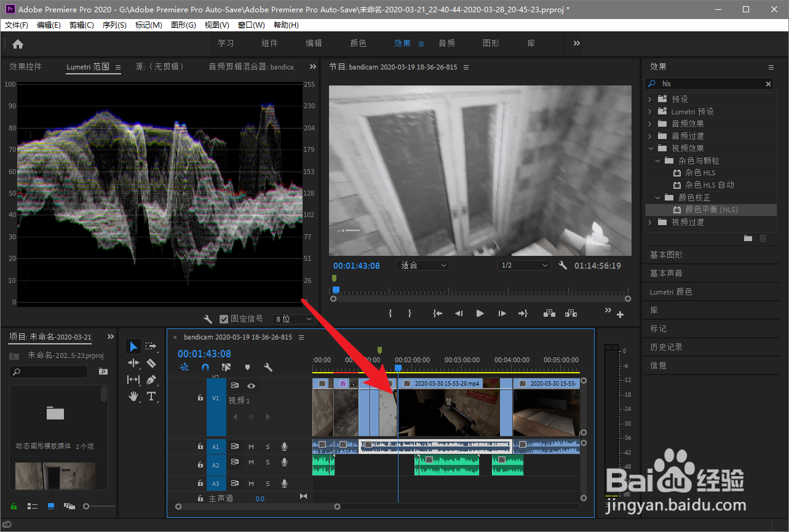Solo audio track A2
Image resolution: width=789 pixels, height=532 pixels.
tap(268, 463)
